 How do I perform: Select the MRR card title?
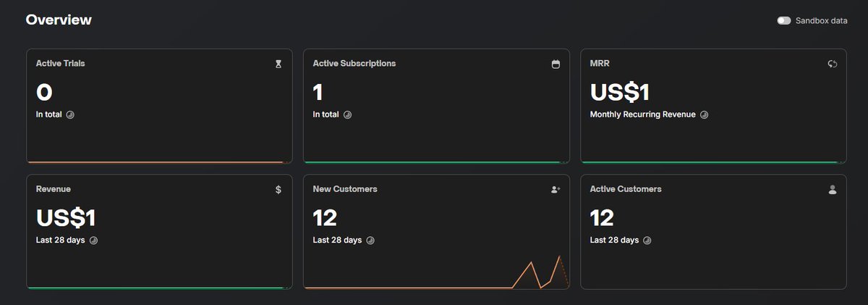coord(600,64)
